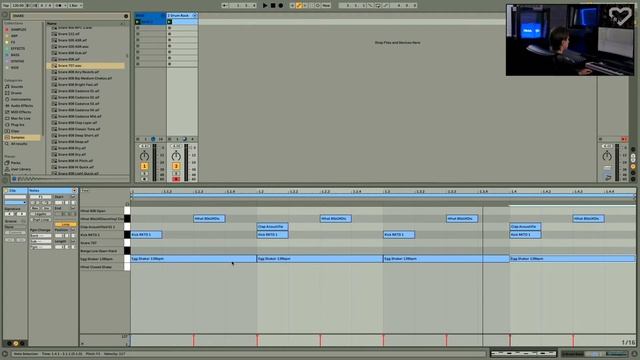640x360 pixels.
Task: Select the 2 Drum Rack track title
Action: point(179,16)
